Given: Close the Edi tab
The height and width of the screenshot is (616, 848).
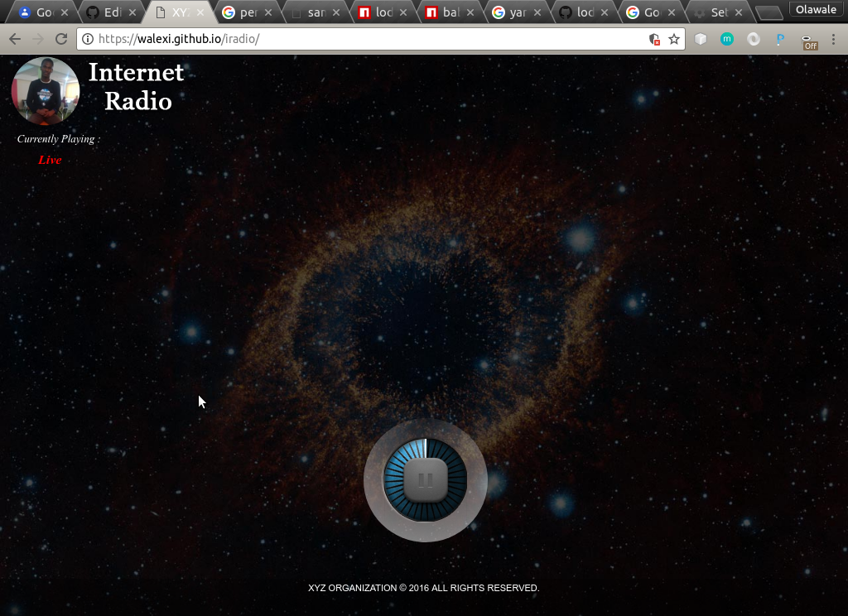Looking at the screenshot, I should [x=132, y=12].
